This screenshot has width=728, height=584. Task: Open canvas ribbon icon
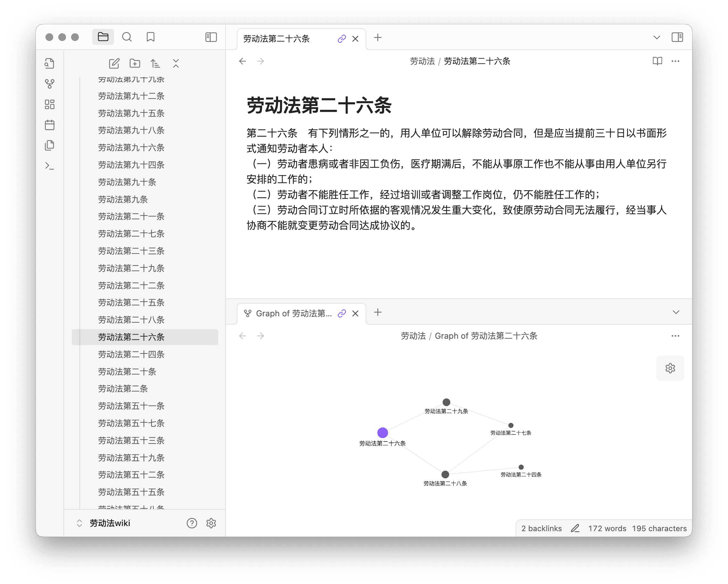[x=50, y=104]
